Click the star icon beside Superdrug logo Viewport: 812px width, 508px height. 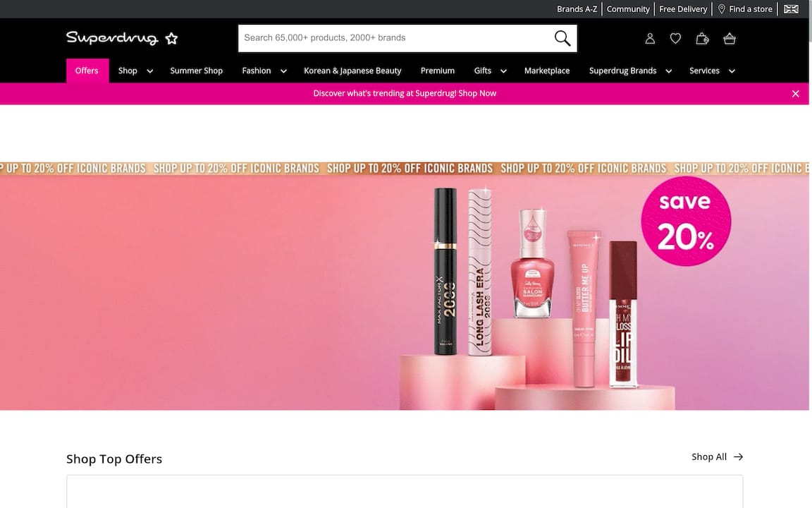point(171,38)
